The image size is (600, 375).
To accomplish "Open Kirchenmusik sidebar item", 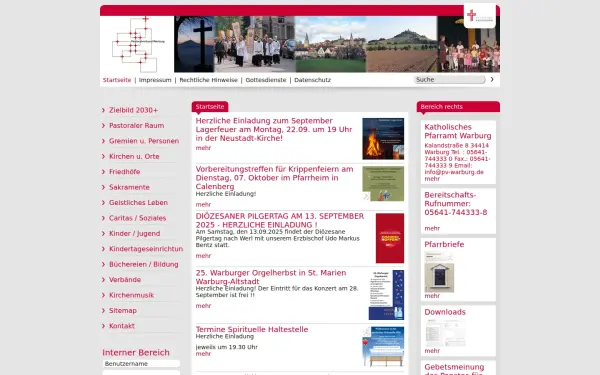I will coord(131,295).
